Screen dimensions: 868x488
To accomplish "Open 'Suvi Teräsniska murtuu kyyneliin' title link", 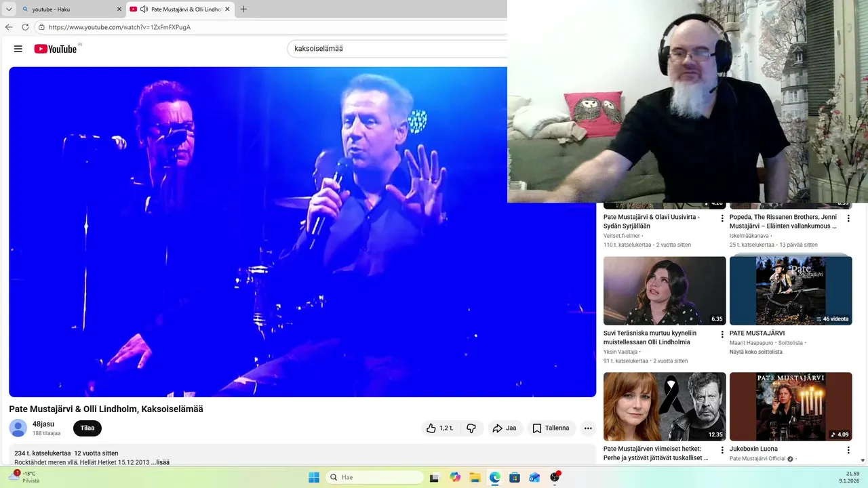I will click(x=650, y=338).
